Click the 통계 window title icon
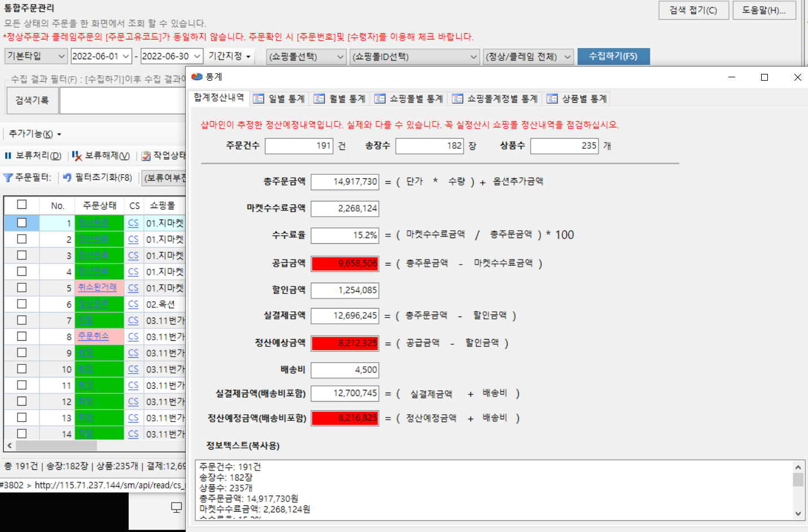 point(197,77)
